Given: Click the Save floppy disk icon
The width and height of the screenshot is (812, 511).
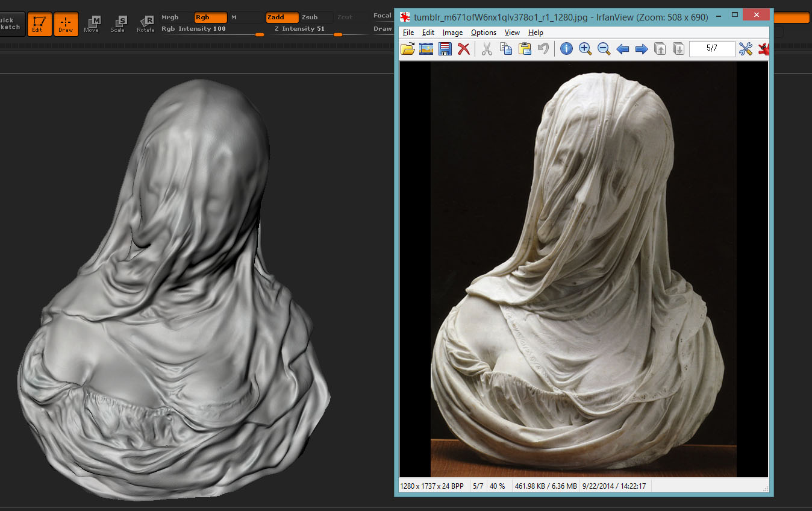Looking at the screenshot, I should 445,49.
